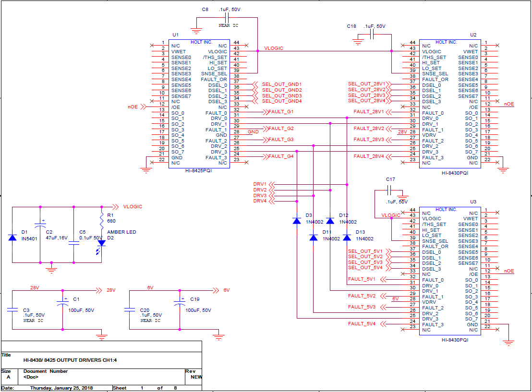Select diode D3 1N4002 symbol

[x=297, y=221]
